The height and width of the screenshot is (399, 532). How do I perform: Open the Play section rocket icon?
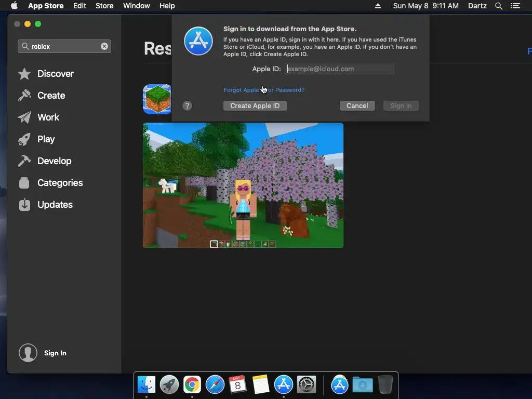[24, 139]
